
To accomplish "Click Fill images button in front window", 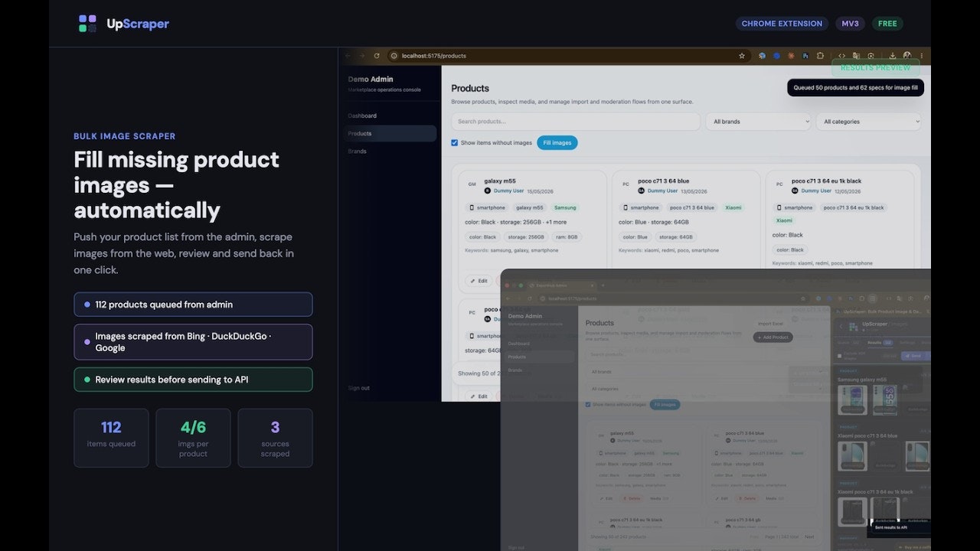I will pyautogui.click(x=665, y=404).
